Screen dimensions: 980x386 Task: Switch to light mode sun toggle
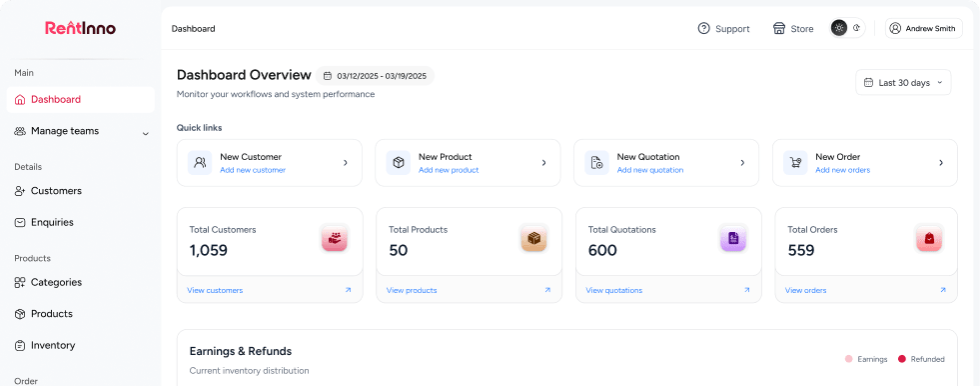(x=839, y=28)
